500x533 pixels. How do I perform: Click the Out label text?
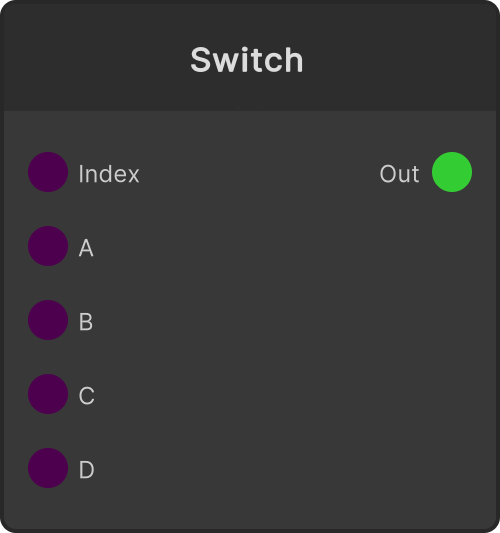(399, 174)
